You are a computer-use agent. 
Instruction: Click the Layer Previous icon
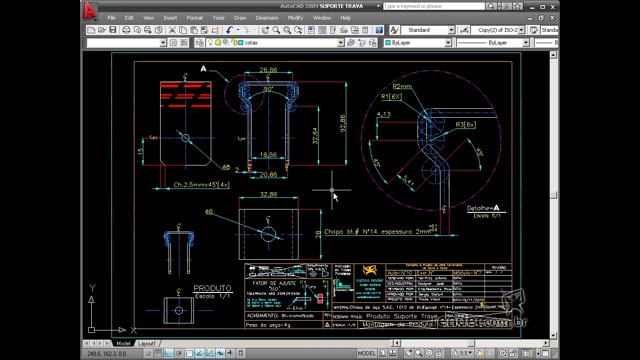click(362, 42)
